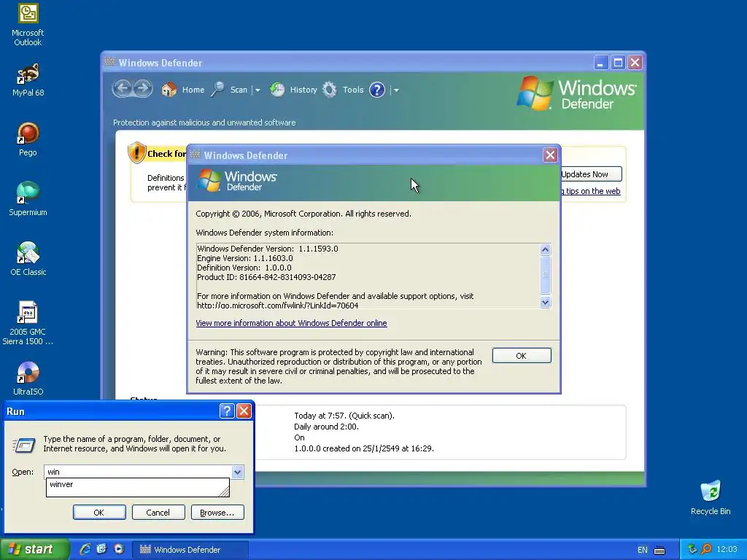
Task: Open Windows Media Player from Quick Launch
Action: pos(119,549)
